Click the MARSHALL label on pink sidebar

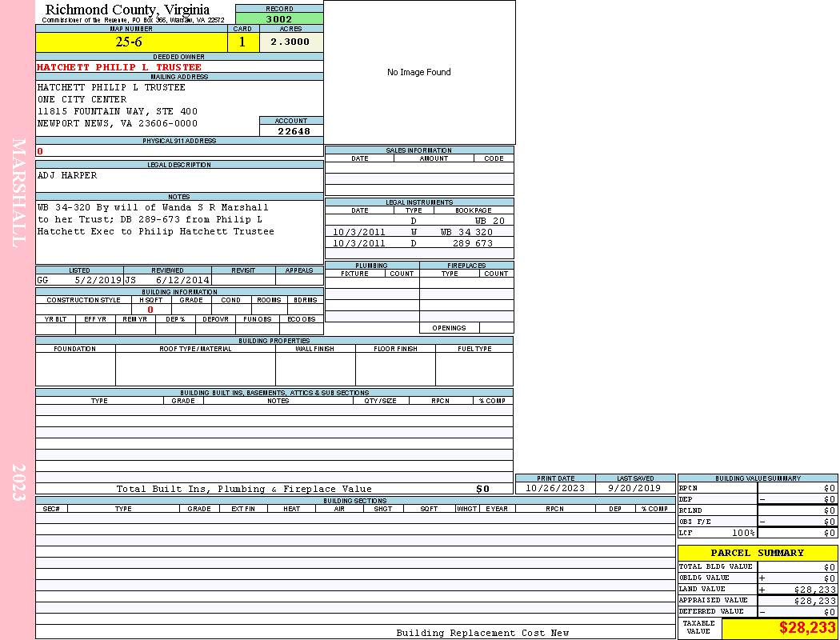coord(19,190)
